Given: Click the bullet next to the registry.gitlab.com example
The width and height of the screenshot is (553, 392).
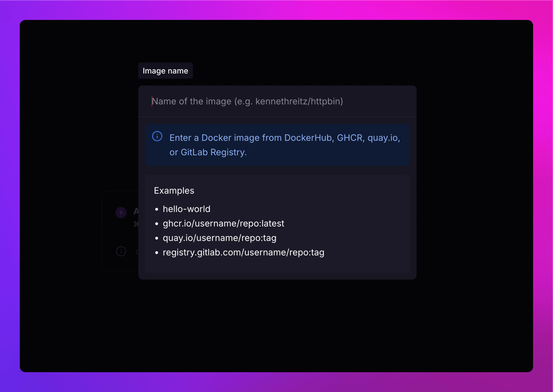Looking at the screenshot, I should click(156, 252).
